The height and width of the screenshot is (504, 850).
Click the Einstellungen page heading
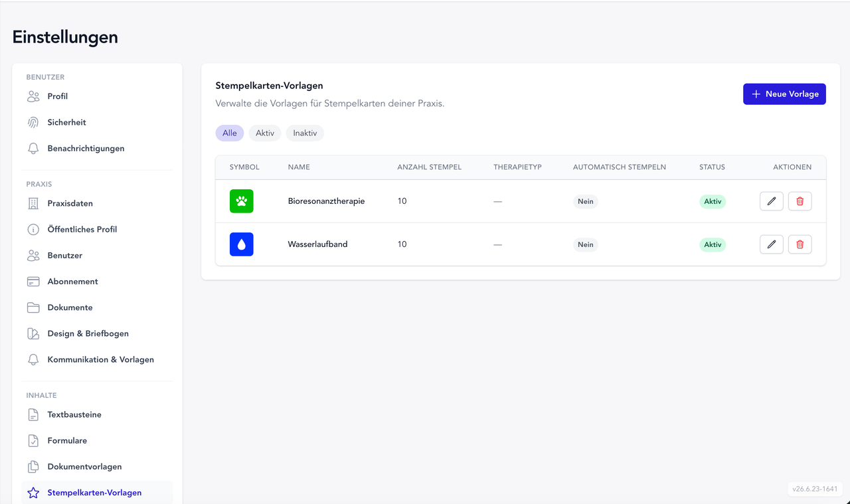click(x=65, y=37)
